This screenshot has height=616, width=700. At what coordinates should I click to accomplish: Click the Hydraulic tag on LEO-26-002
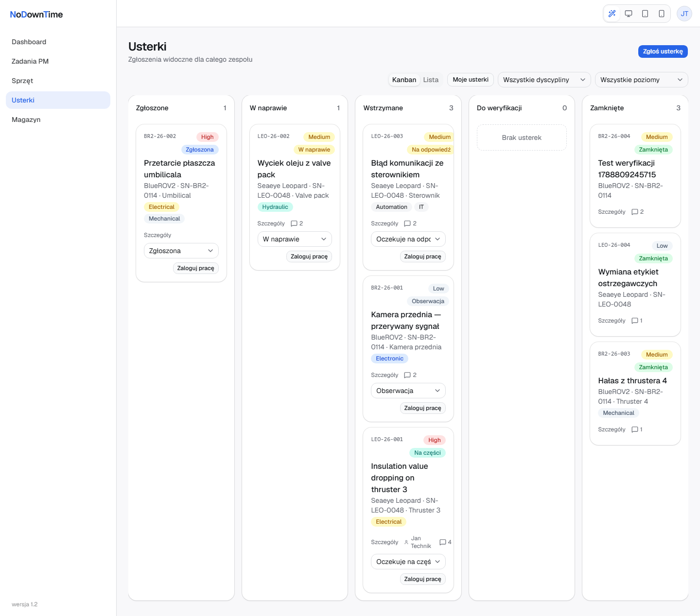pos(275,207)
